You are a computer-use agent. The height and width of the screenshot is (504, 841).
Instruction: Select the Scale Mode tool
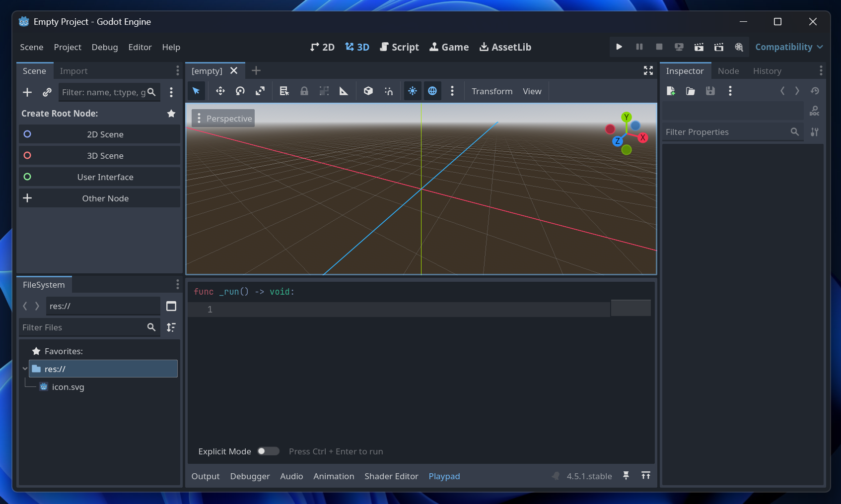point(260,91)
